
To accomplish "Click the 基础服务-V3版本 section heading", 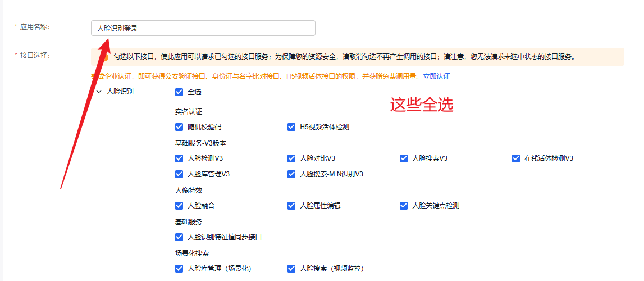I will (x=200, y=143).
